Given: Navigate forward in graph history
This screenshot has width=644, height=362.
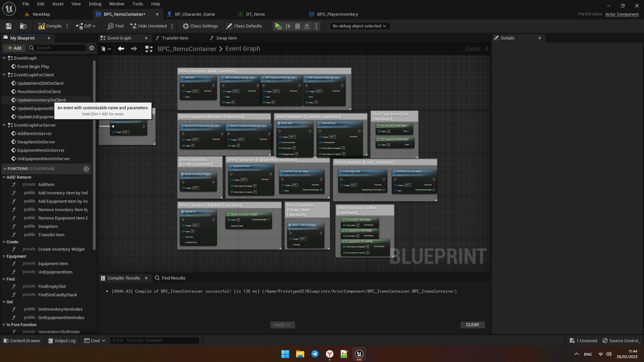Looking at the screenshot, I should coord(134,49).
